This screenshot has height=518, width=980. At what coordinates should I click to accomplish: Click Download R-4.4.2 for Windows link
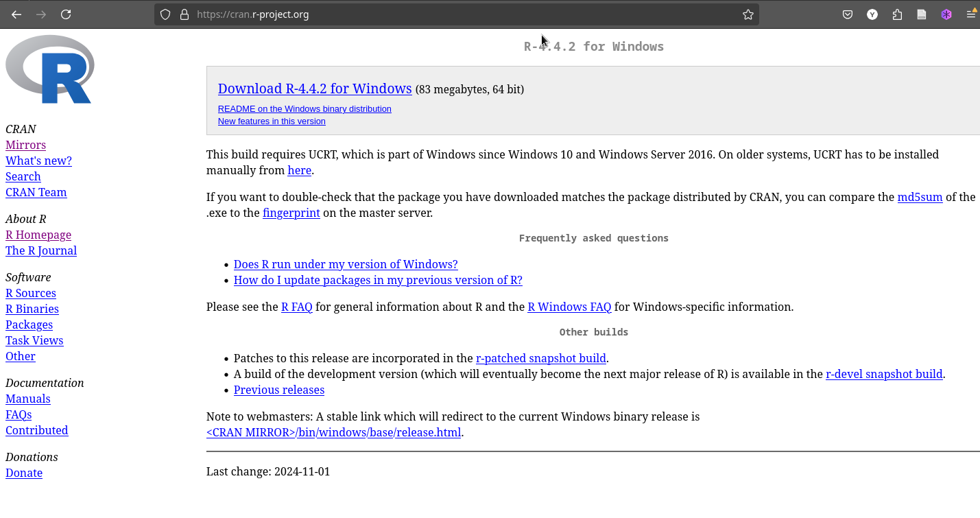315,89
